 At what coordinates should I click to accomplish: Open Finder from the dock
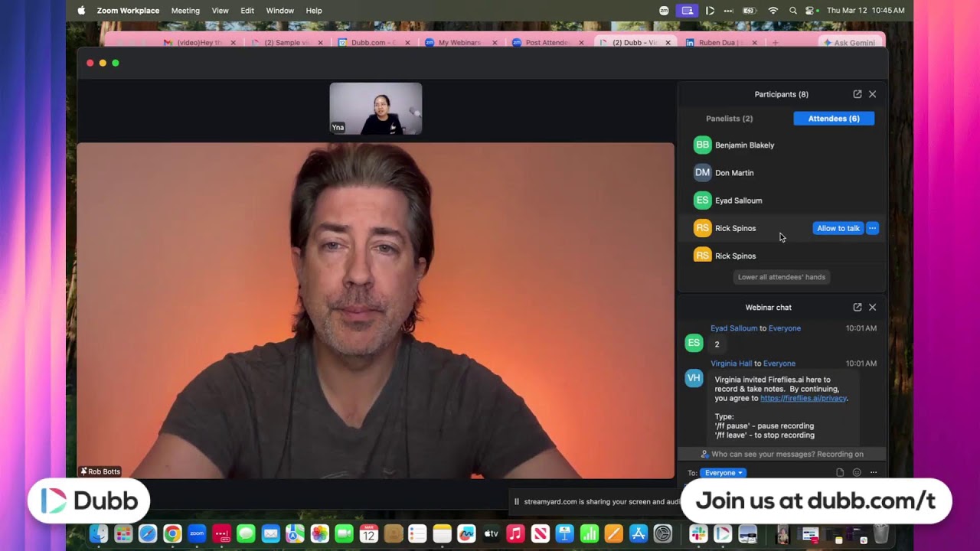coord(99,533)
